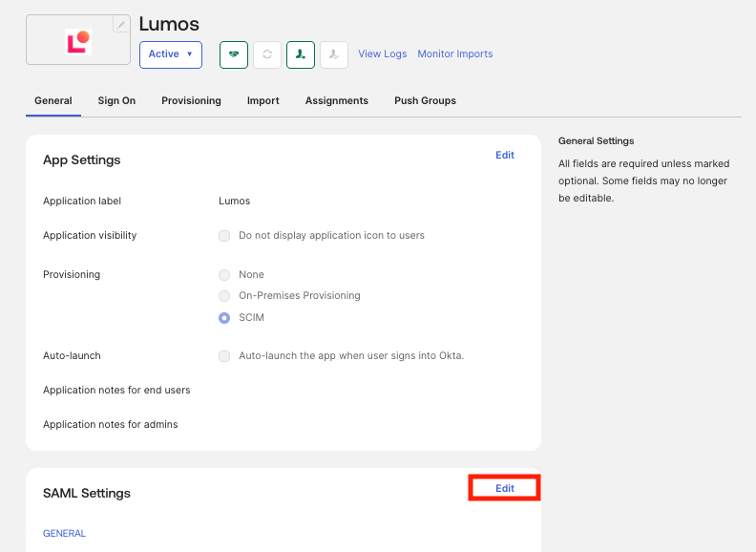Switch to the General tab
The height and width of the screenshot is (552, 756).
coord(53,101)
